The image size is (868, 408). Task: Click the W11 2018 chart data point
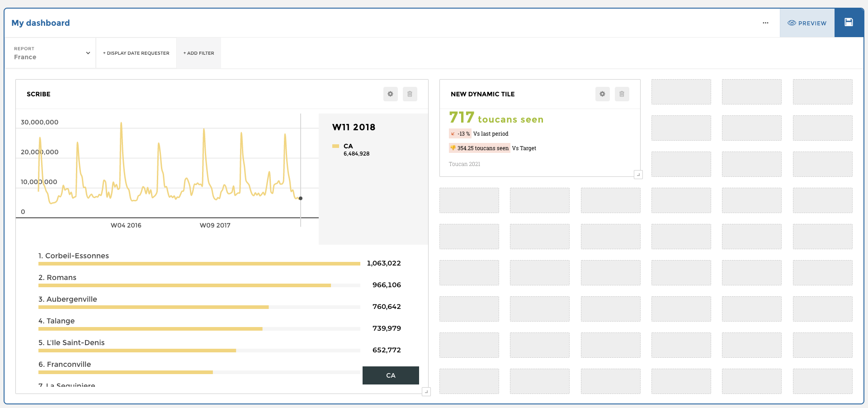click(x=301, y=198)
